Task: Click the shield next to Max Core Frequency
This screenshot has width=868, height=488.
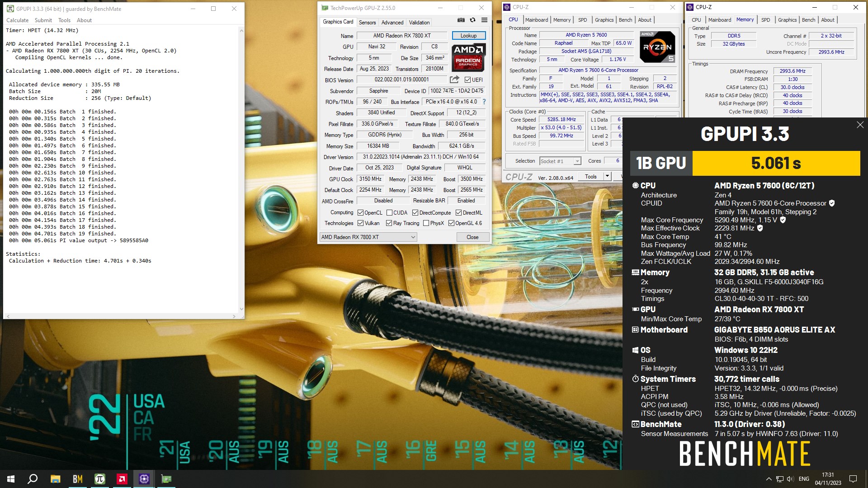Action: [783, 220]
